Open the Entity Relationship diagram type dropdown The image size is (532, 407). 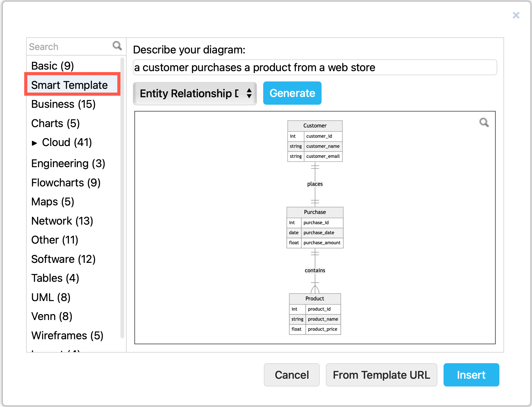195,93
